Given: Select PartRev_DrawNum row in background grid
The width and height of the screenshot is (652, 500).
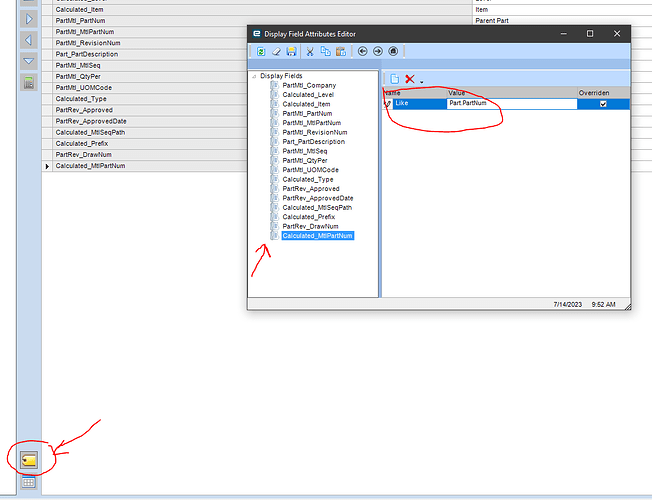Looking at the screenshot, I should (x=151, y=155).
